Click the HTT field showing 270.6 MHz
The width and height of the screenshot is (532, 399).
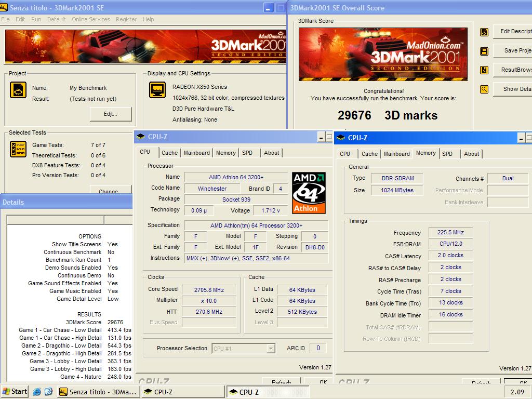(x=209, y=312)
